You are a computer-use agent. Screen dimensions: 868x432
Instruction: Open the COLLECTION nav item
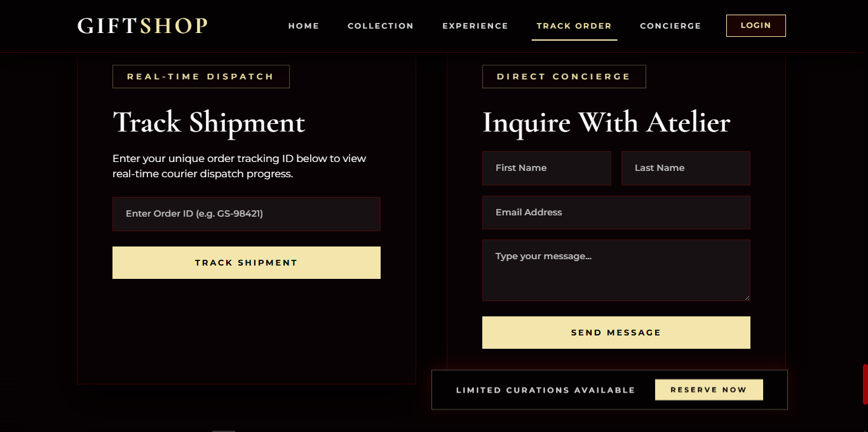381,26
